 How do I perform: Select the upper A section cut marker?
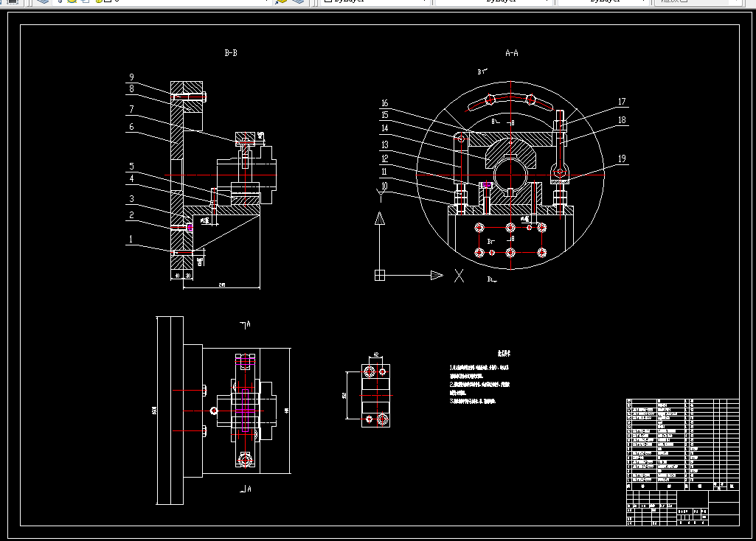[246, 325]
